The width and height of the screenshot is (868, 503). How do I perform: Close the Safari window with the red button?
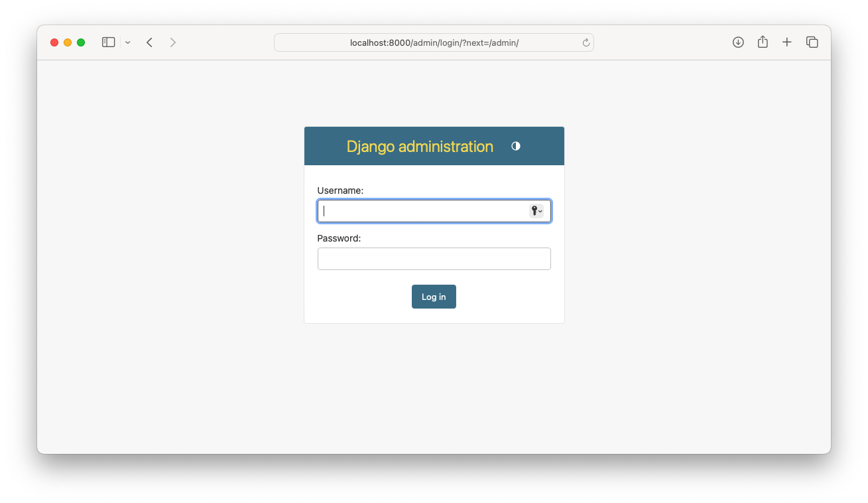pyautogui.click(x=54, y=42)
